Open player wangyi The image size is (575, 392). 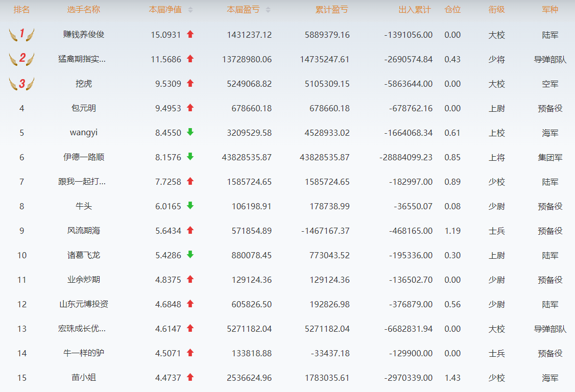(84, 133)
